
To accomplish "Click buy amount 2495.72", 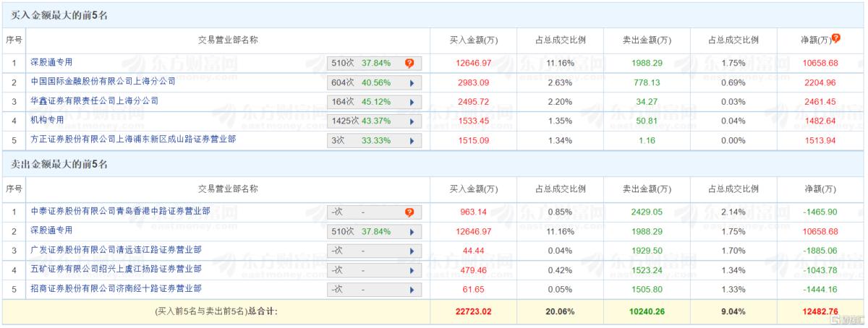I will click(x=475, y=102).
